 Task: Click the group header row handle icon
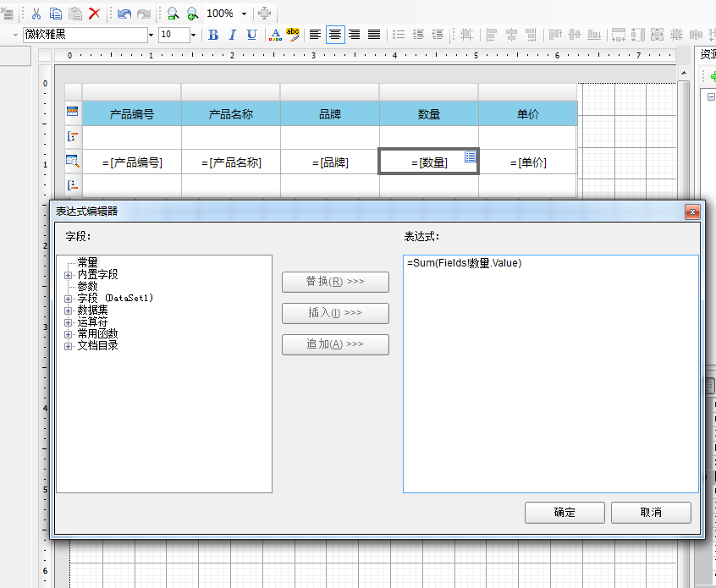[x=73, y=136]
